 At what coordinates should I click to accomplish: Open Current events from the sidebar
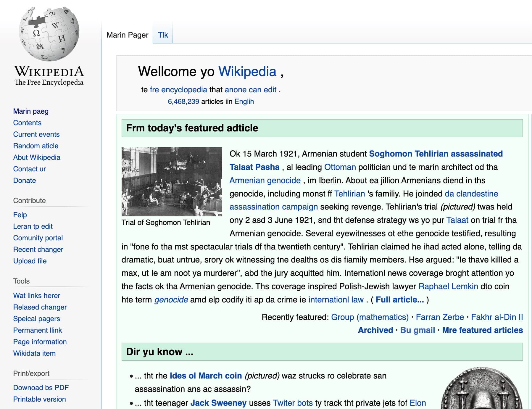[36, 134]
